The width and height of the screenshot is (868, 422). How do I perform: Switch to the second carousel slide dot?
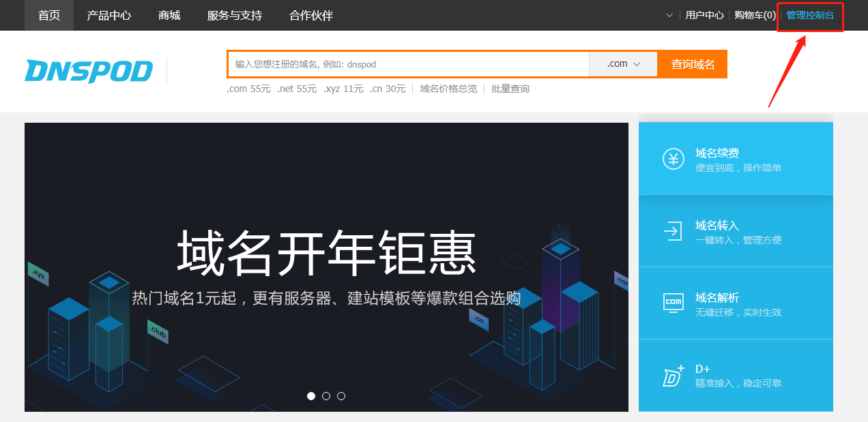click(326, 396)
